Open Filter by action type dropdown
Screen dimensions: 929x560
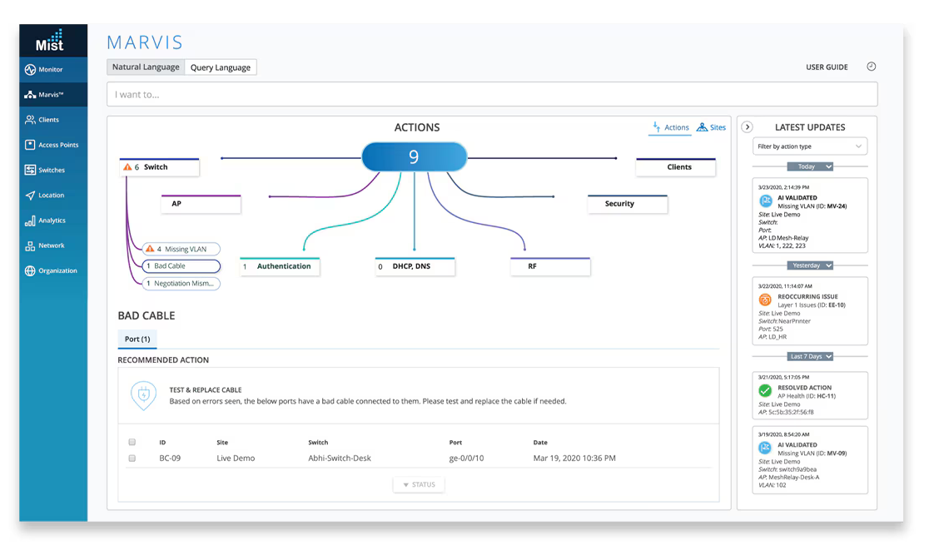[x=810, y=146]
